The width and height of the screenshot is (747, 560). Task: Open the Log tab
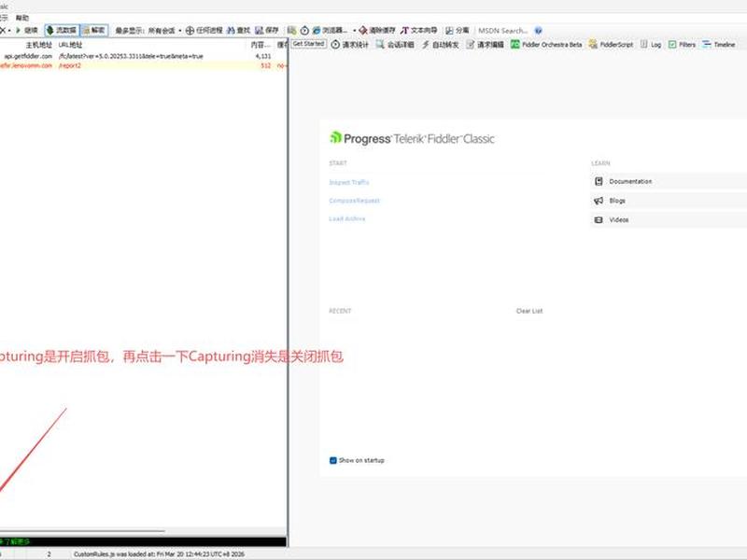[x=651, y=44]
